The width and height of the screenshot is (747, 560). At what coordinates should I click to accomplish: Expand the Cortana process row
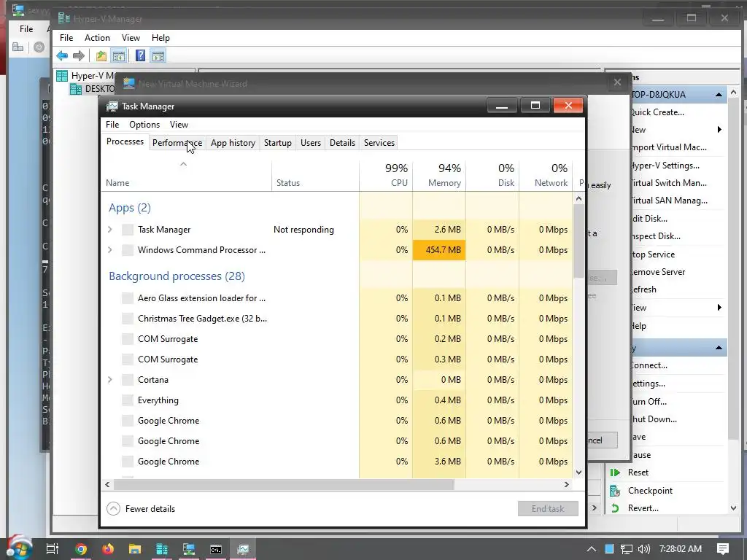click(x=110, y=379)
